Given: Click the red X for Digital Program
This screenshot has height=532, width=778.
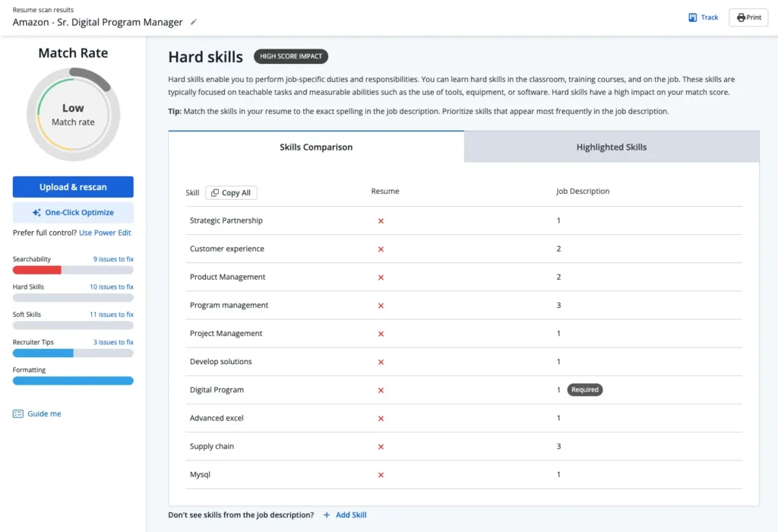Looking at the screenshot, I should 381,390.
